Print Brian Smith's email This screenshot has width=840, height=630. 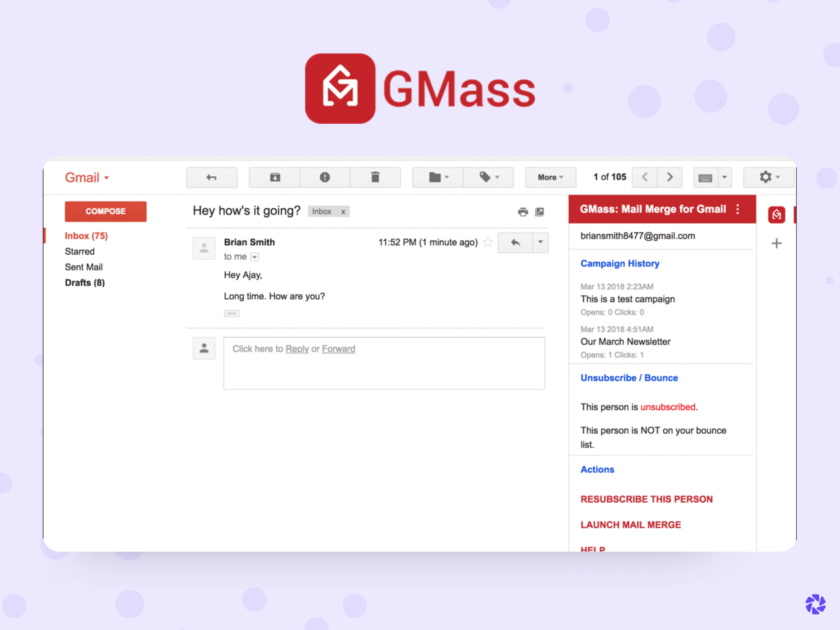(x=523, y=212)
